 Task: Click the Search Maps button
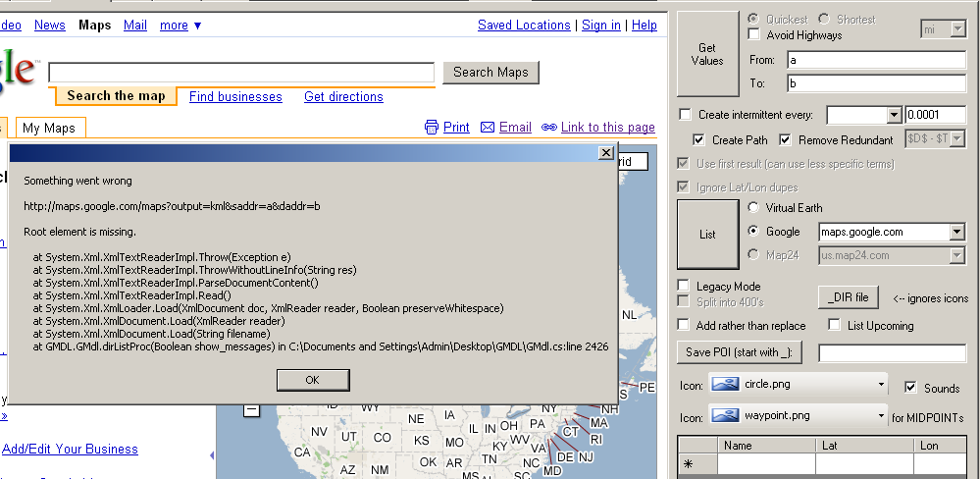(x=490, y=72)
